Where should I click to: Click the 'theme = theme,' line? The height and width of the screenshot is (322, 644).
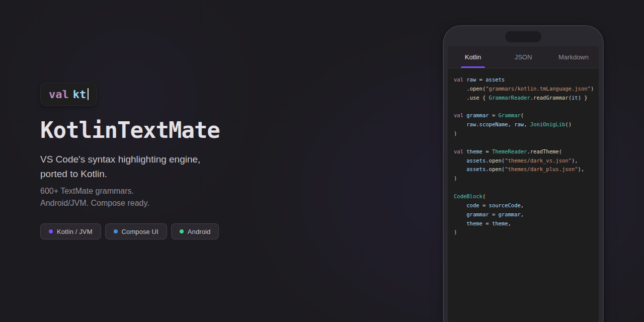click(489, 223)
